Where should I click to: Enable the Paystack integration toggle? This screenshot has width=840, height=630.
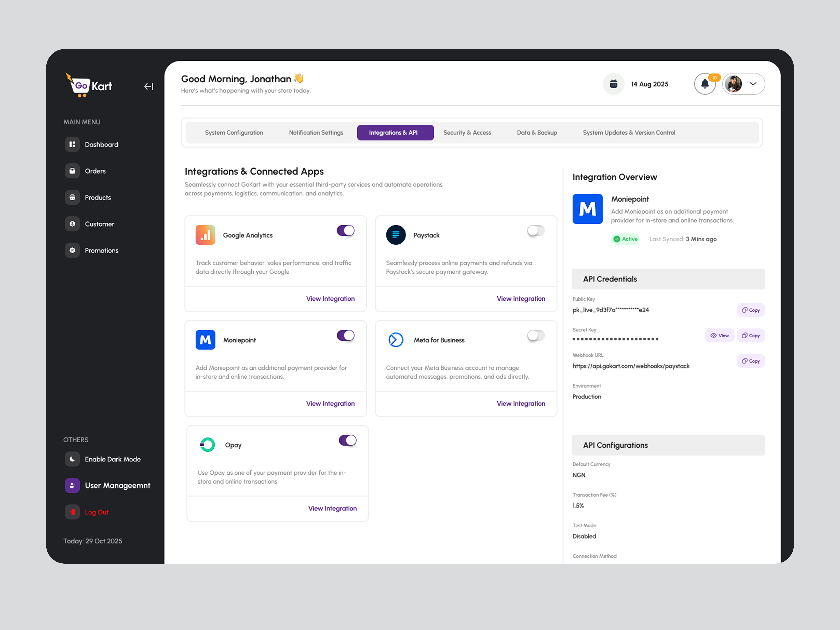(x=536, y=230)
